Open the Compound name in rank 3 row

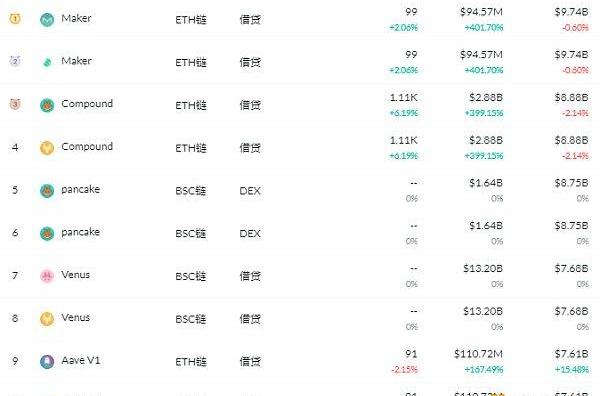click(87, 104)
